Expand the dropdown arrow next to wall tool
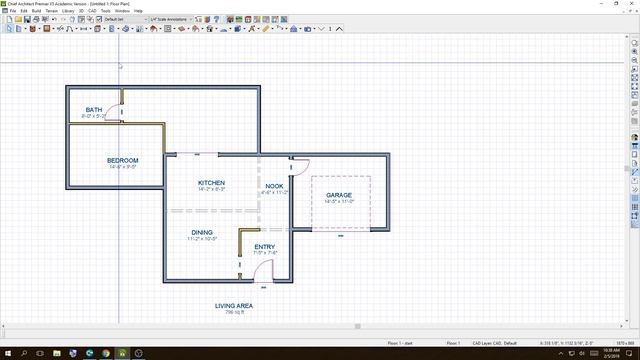 (x=25, y=29)
